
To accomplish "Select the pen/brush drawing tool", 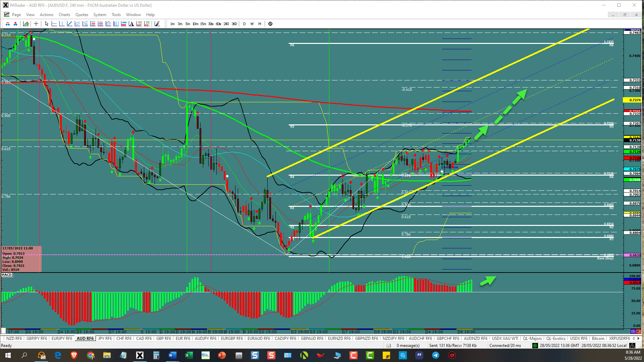I will tap(157, 24).
